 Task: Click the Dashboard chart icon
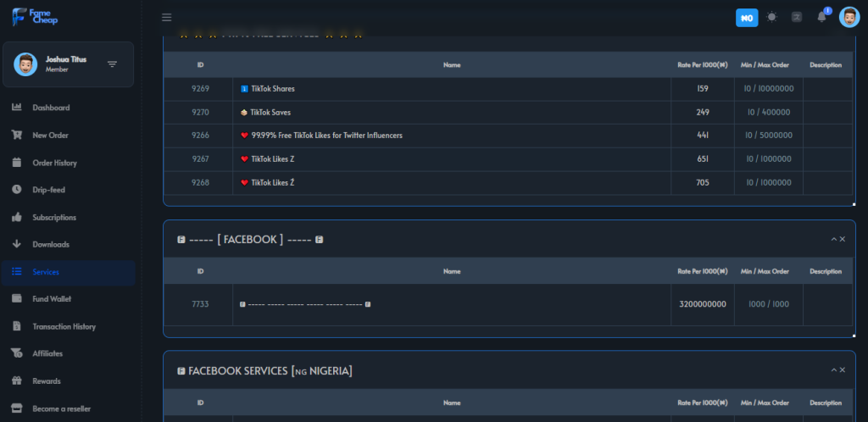point(17,108)
